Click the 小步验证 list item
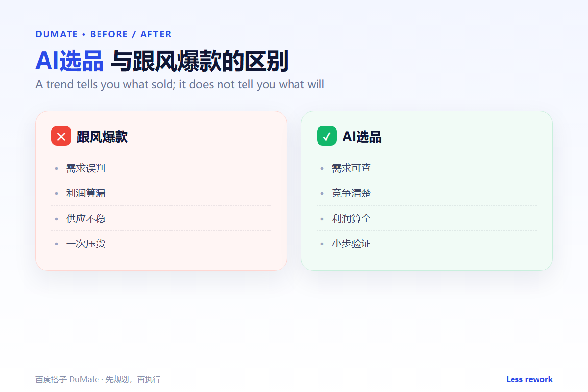 [427, 244]
